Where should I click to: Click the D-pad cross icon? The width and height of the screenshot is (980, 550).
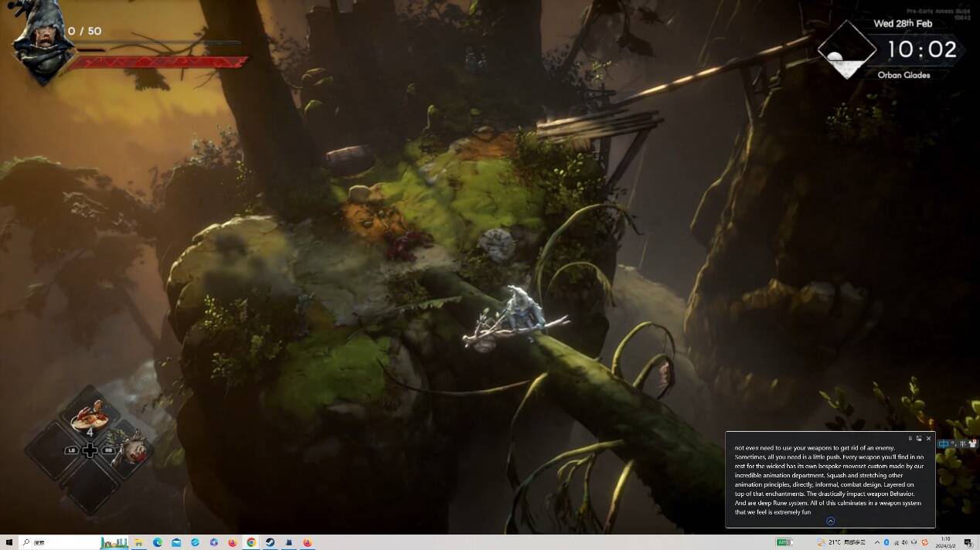click(90, 450)
